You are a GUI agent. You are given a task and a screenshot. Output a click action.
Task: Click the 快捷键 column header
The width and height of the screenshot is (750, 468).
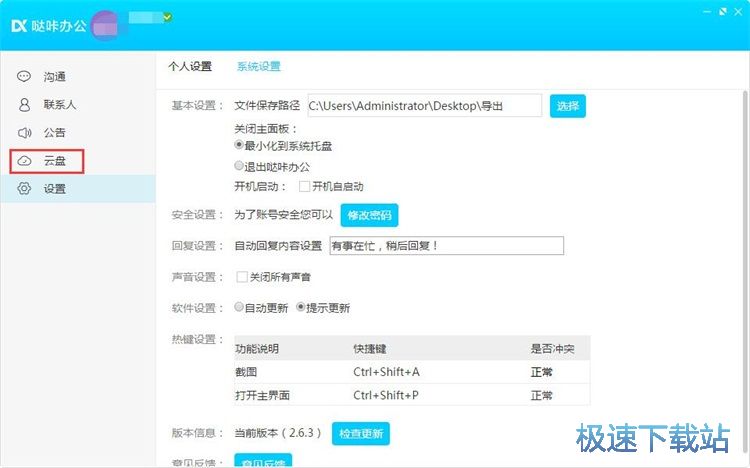pyautogui.click(x=370, y=349)
